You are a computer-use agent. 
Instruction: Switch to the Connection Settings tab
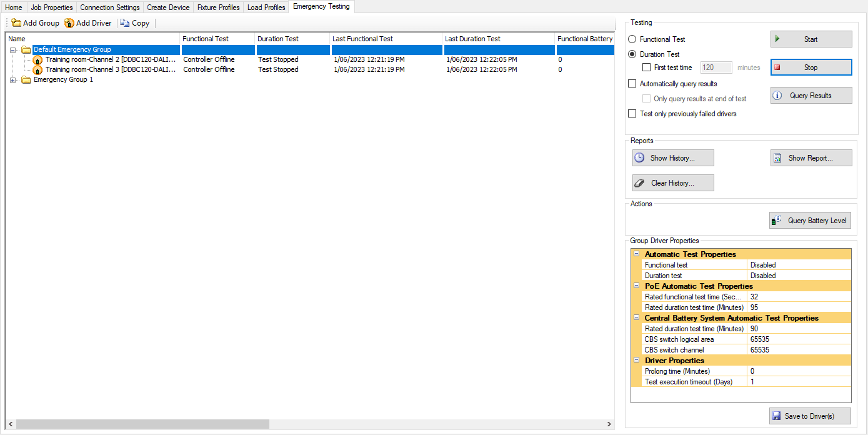pos(109,7)
